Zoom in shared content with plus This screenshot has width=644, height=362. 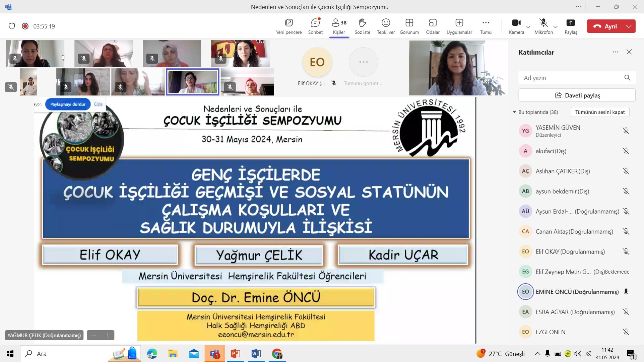tap(107, 335)
